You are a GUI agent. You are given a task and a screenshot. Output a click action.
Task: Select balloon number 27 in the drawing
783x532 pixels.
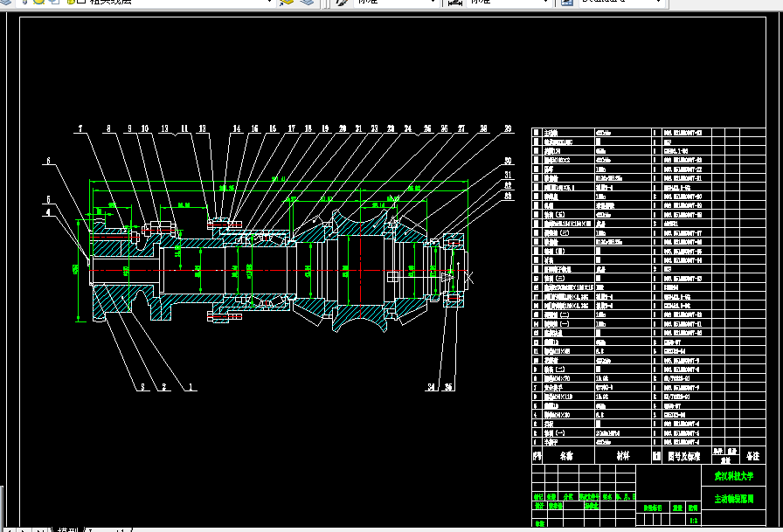[x=461, y=128]
